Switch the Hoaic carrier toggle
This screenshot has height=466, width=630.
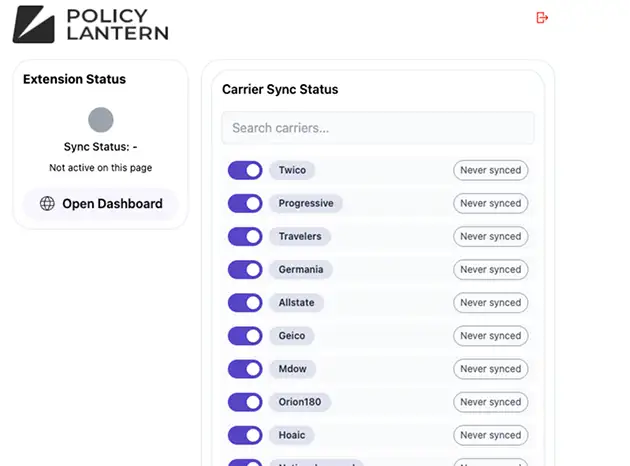[245, 435]
